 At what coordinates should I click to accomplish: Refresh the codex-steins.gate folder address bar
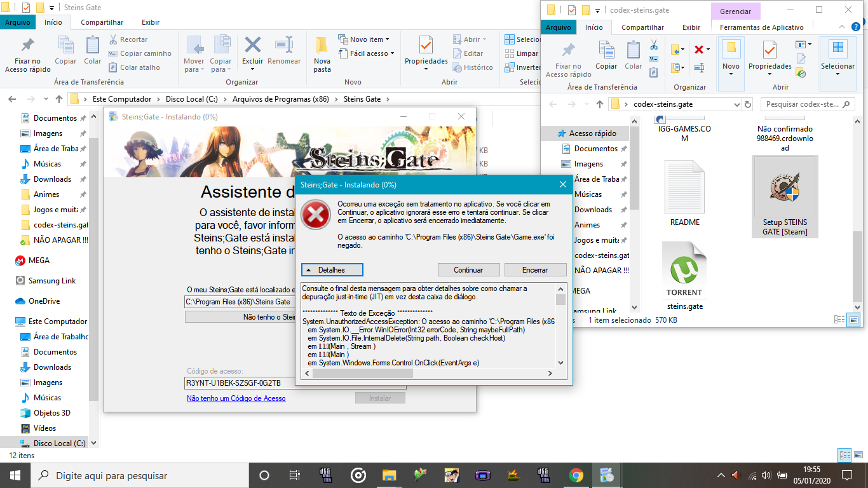(748, 104)
